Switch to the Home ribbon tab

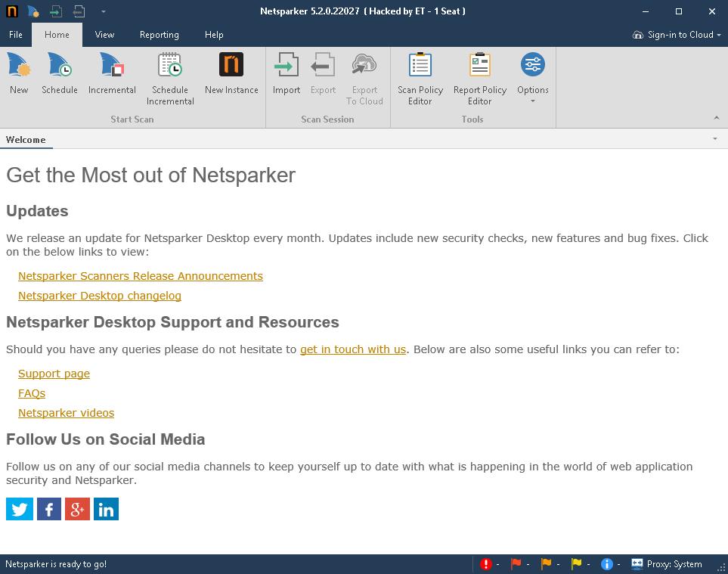tap(57, 35)
